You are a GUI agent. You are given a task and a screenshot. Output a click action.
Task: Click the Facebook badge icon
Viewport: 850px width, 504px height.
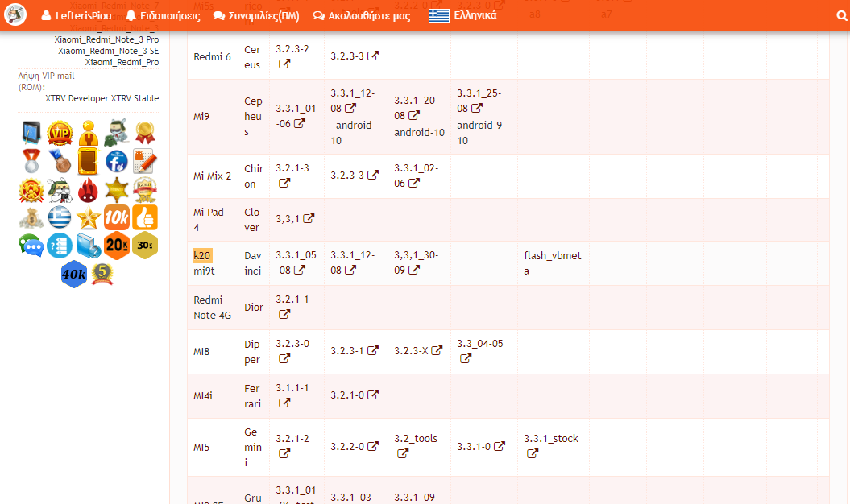117,161
